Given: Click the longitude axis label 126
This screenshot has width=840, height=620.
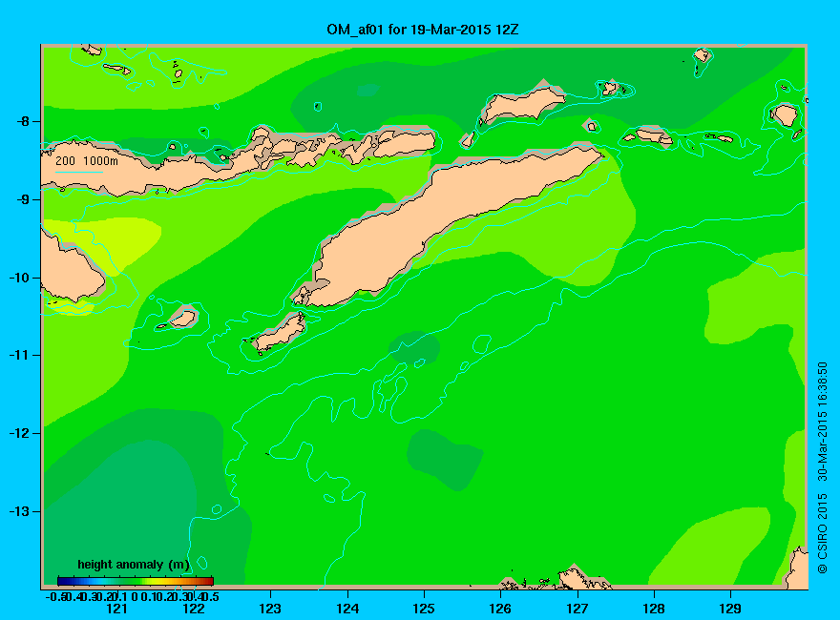Looking at the screenshot, I should click(x=500, y=609).
